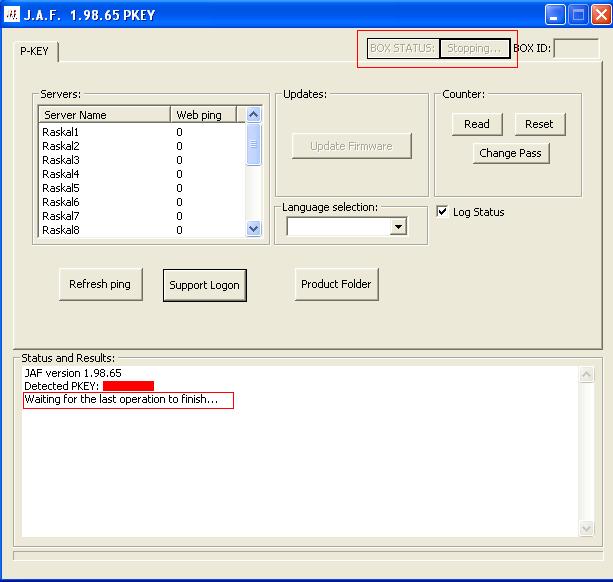
Task: Click the Refresh ping button
Action: (100, 284)
